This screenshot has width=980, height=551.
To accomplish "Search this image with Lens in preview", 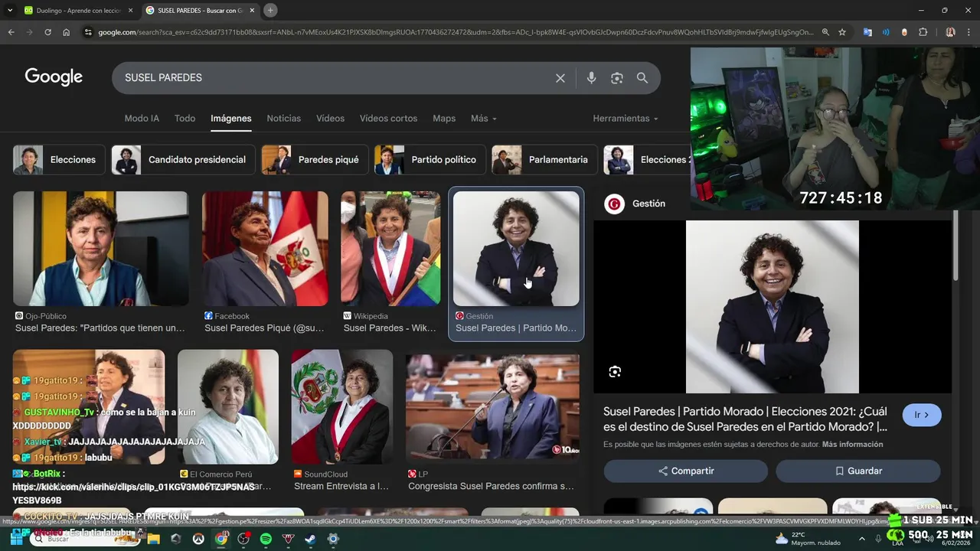I will tap(614, 372).
